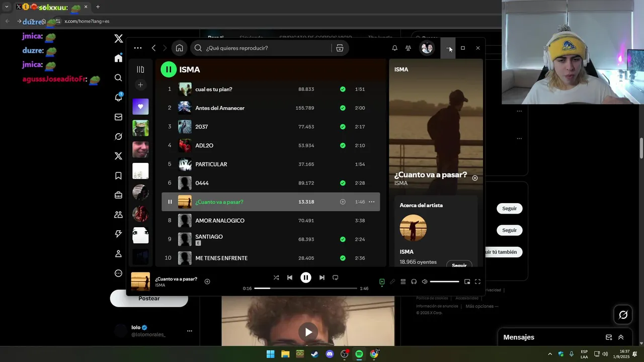Uncheck the saved mark on Antes del Amanecer
The image size is (644, 362).
[x=343, y=108]
